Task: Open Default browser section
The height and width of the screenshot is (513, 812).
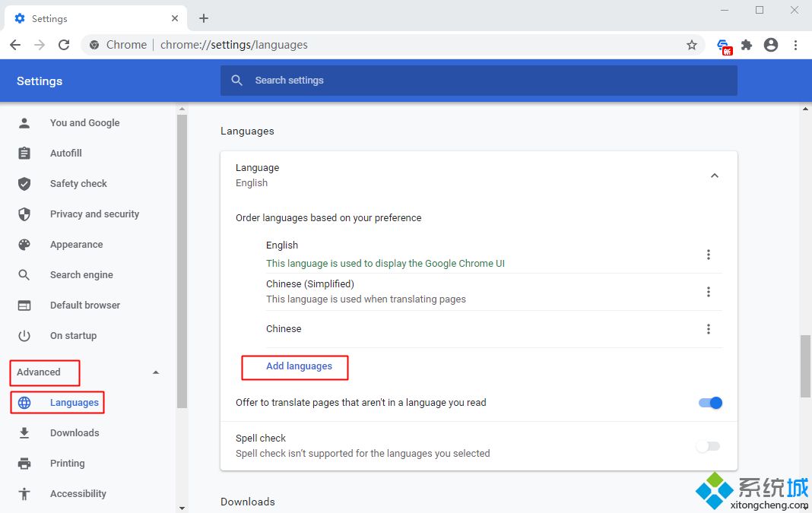Action: click(85, 306)
